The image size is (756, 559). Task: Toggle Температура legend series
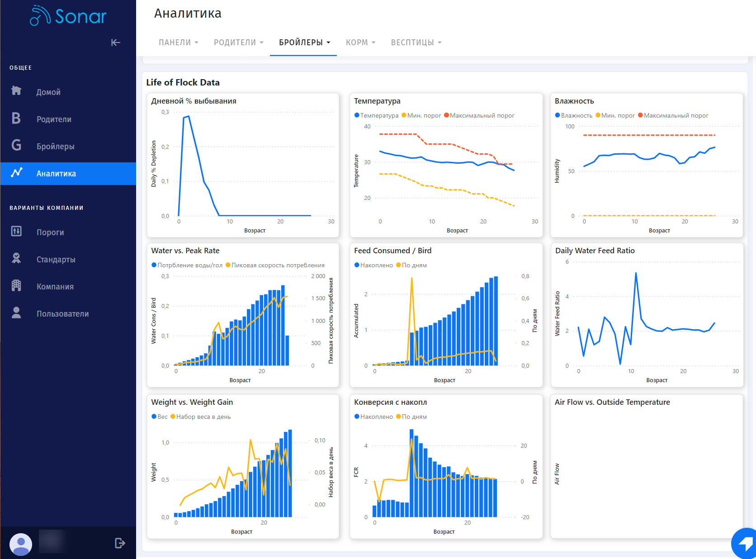(377, 115)
